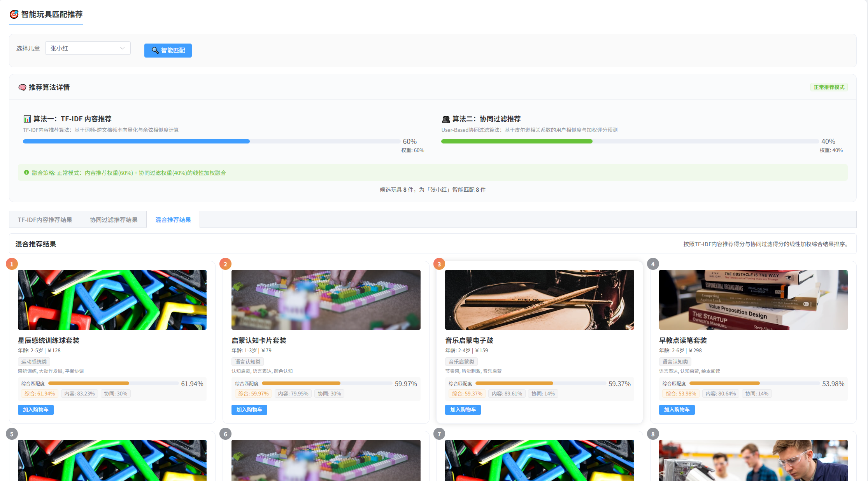Click 综合匹配度 bar showing 59.37%
This screenshot has width=868, height=481.
(x=541, y=383)
